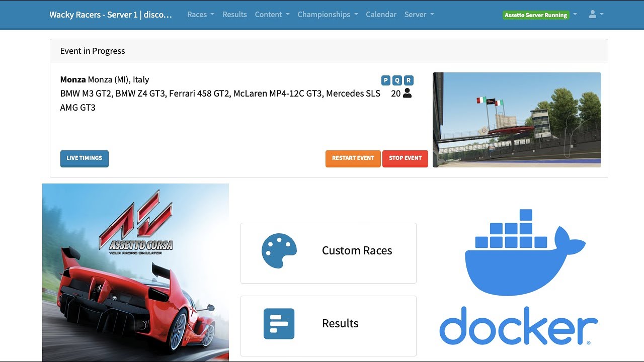Click the docker wordmark text
The height and width of the screenshot is (362, 644).
point(519,325)
